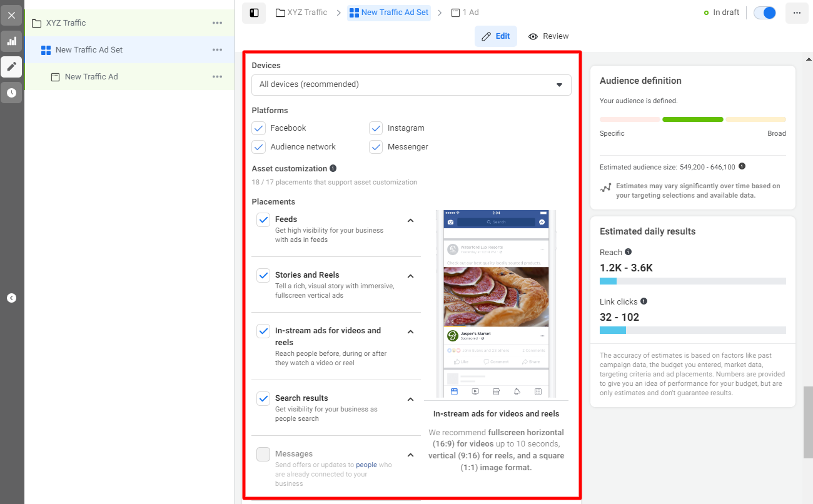Close the editor with the X icon
The width and height of the screenshot is (813, 504).
click(11, 16)
